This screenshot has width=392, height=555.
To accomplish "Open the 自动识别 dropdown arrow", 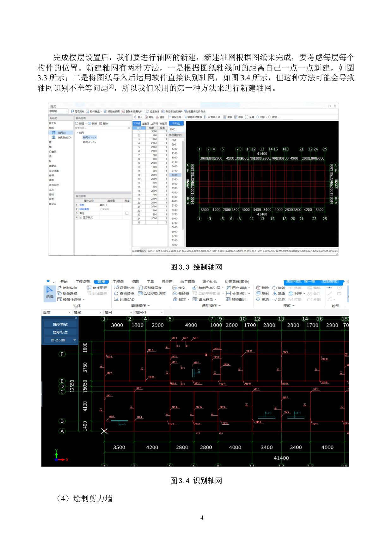I will click(75, 340).
